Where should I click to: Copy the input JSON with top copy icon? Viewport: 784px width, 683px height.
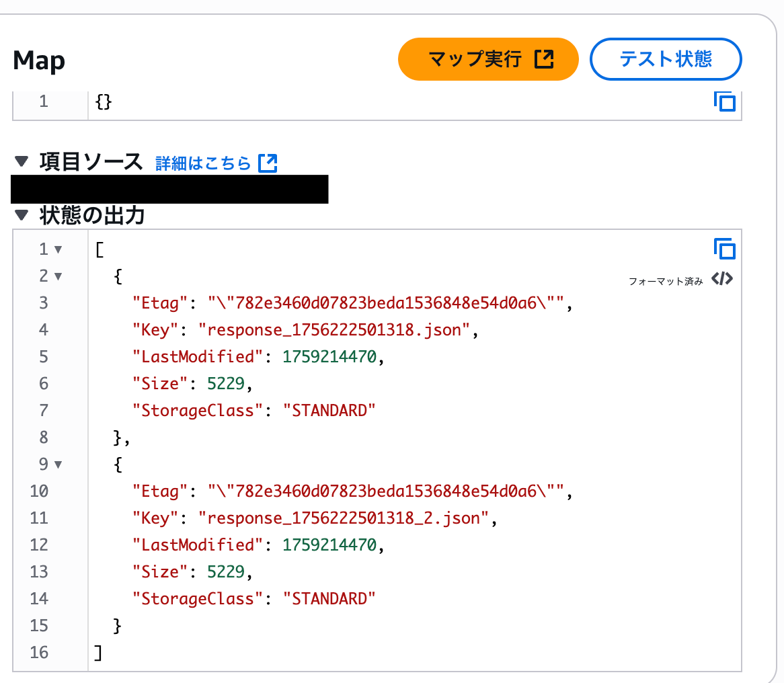[725, 102]
